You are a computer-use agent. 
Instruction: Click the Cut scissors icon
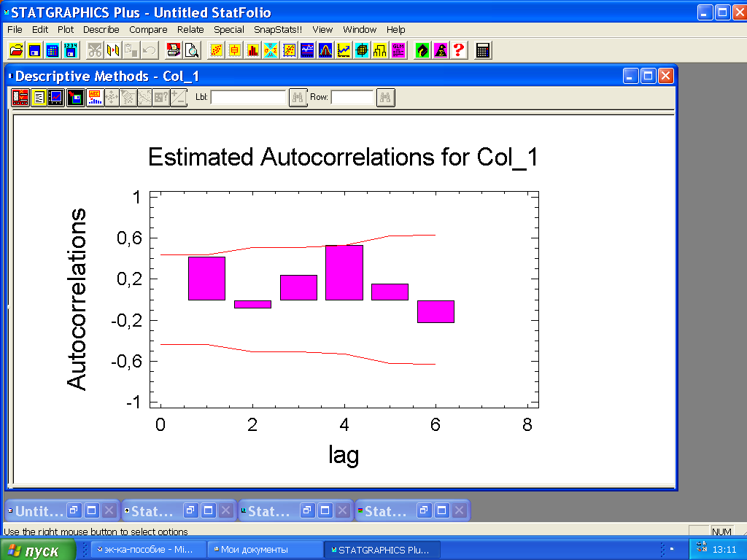[x=95, y=50]
